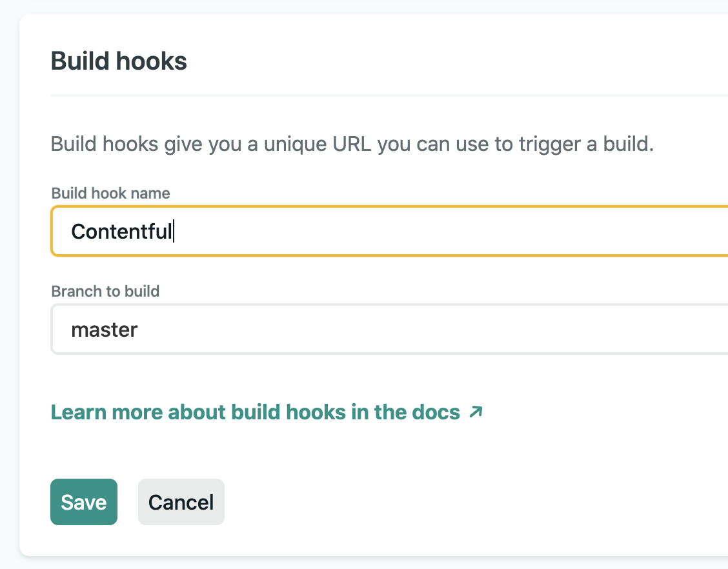This screenshot has height=569, width=728.
Task: Click the Build hook name label
Action: coord(110,193)
